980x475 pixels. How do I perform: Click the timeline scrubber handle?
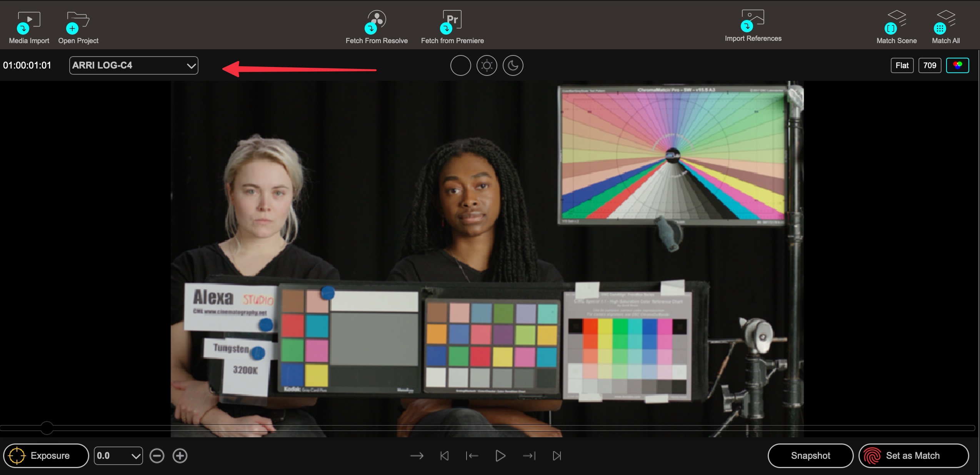click(x=47, y=428)
